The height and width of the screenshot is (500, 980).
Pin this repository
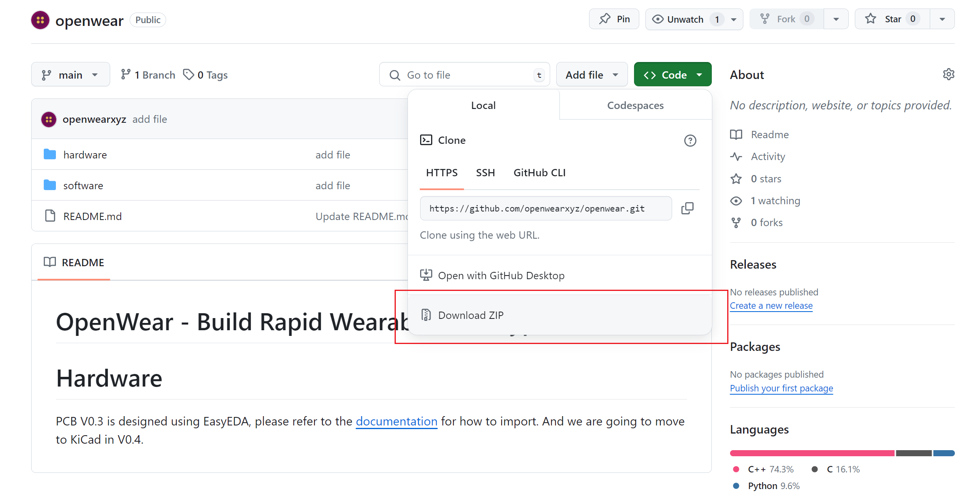tap(614, 19)
